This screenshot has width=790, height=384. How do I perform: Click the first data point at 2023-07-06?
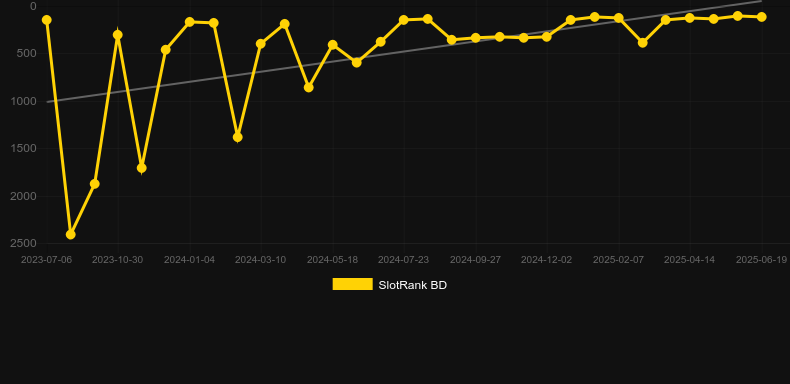pos(47,20)
